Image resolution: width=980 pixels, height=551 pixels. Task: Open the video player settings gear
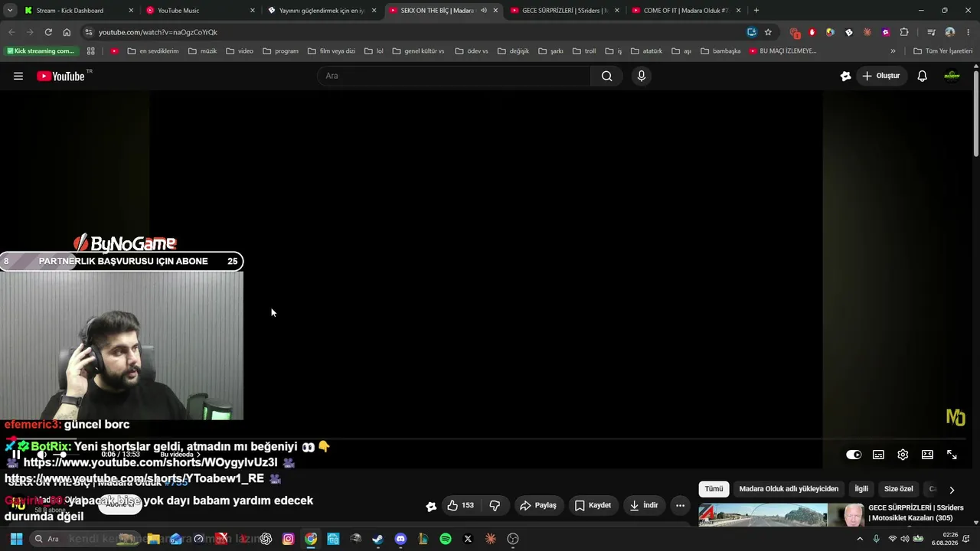tap(903, 455)
